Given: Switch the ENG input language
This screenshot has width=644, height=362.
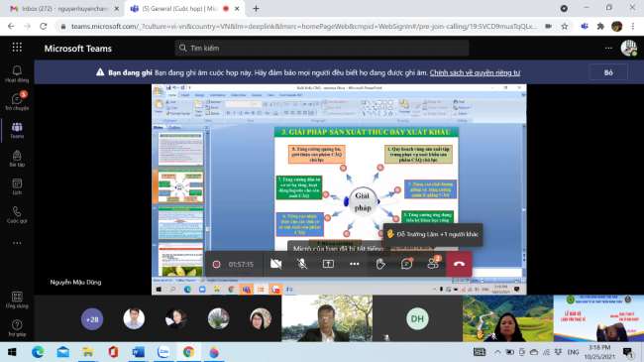Looking at the screenshot, I should (573, 352).
